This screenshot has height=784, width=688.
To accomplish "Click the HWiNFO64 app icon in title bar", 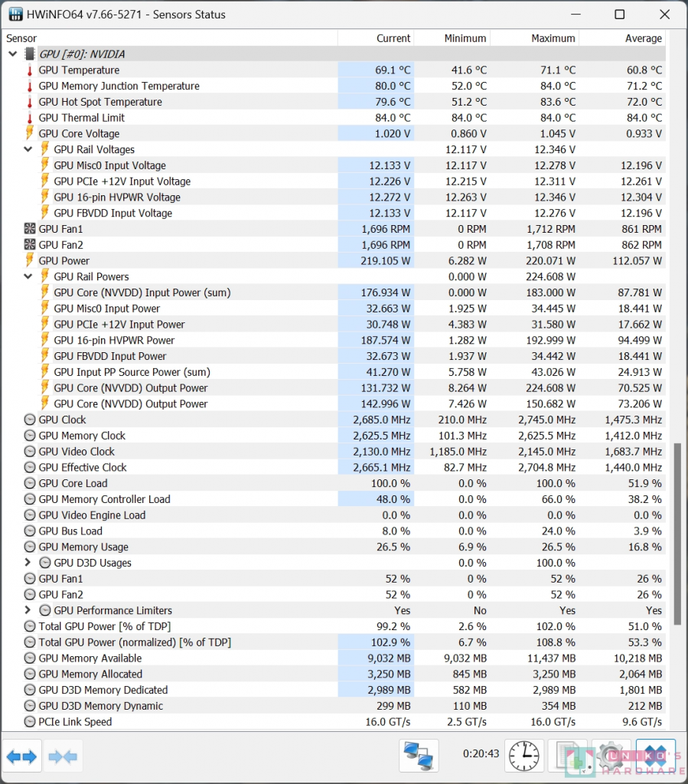I will (15, 15).
